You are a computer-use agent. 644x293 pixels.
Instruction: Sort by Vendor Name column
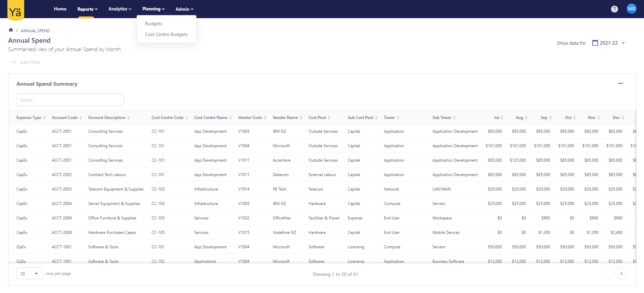(x=287, y=118)
